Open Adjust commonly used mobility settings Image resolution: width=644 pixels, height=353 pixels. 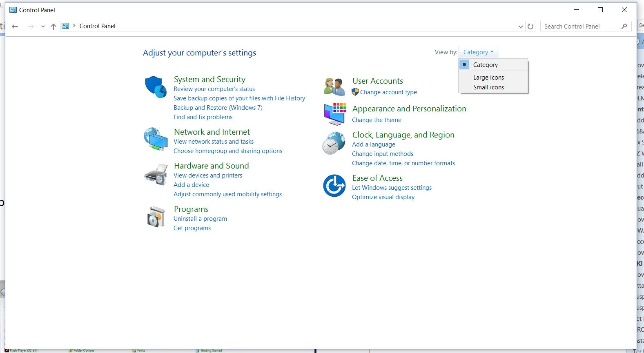click(x=227, y=194)
